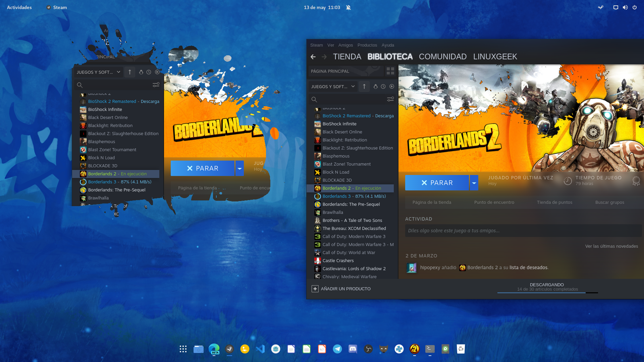
Task: Click the up-arrow sort button in right Steam window
Action: [364, 86]
